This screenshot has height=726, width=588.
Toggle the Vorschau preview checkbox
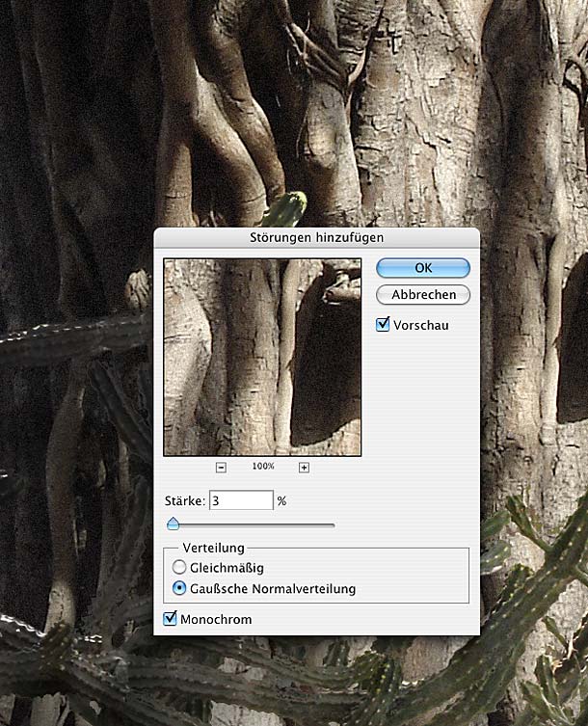[x=383, y=324]
